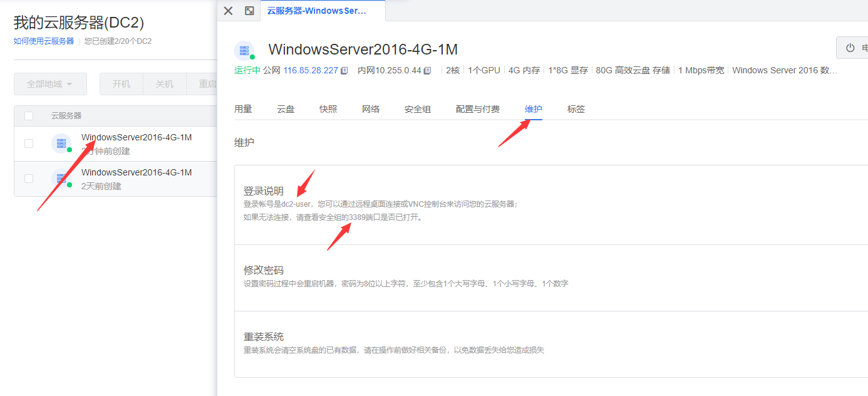The height and width of the screenshot is (396, 868).
Task: Switch to the 安全组 tab
Action: pos(418,109)
